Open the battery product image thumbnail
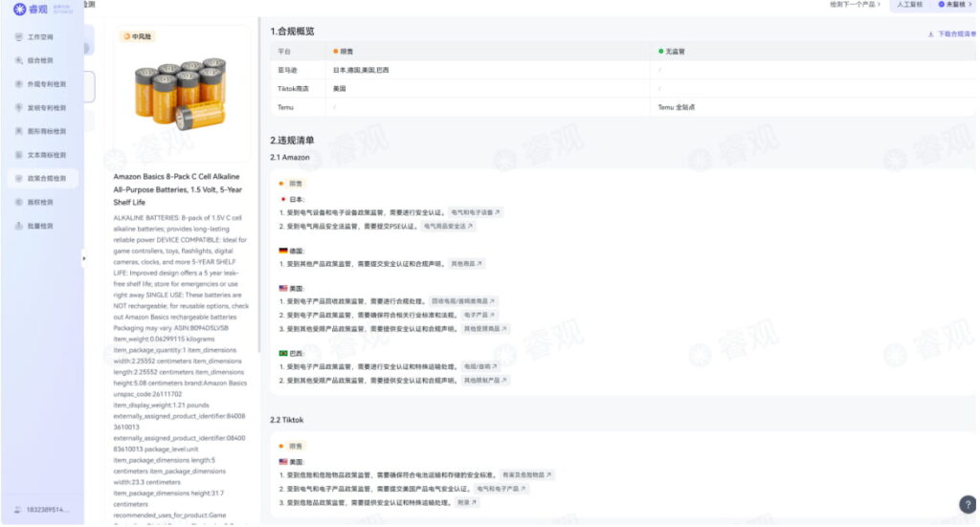980x527 pixels. click(x=181, y=94)
